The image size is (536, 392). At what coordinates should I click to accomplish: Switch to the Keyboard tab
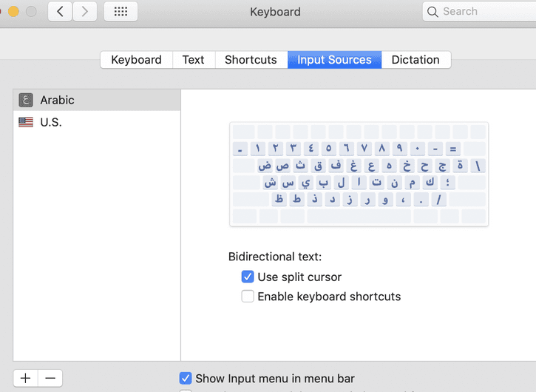click(x=136, y=60)
